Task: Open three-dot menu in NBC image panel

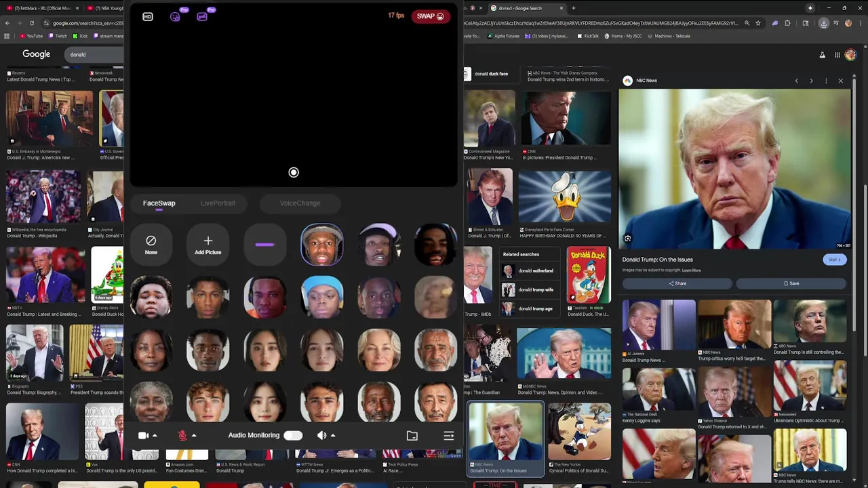Action: 826,81
